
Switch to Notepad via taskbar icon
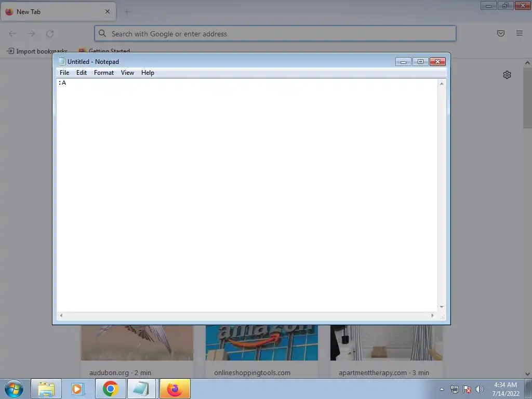click(141, 389)
